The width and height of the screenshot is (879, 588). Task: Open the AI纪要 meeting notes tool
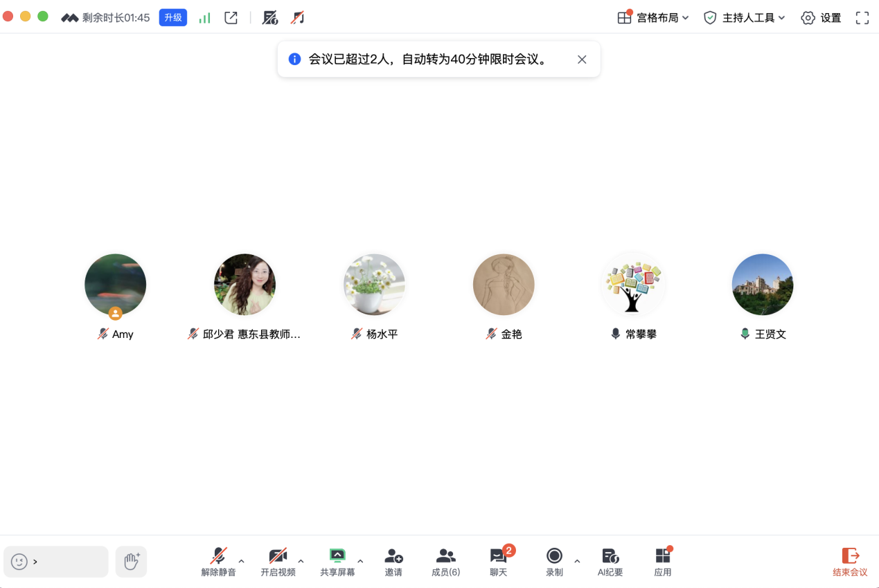click(x=610, y=561)
